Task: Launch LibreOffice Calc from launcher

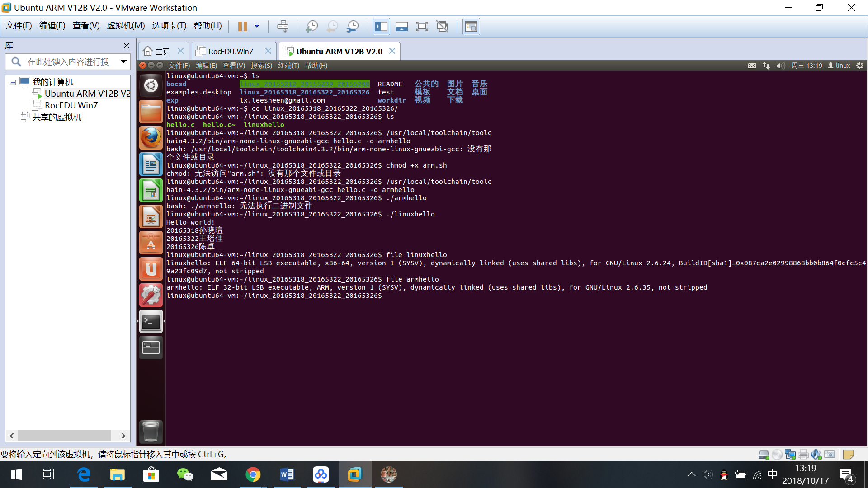Action: coord(151,190)
